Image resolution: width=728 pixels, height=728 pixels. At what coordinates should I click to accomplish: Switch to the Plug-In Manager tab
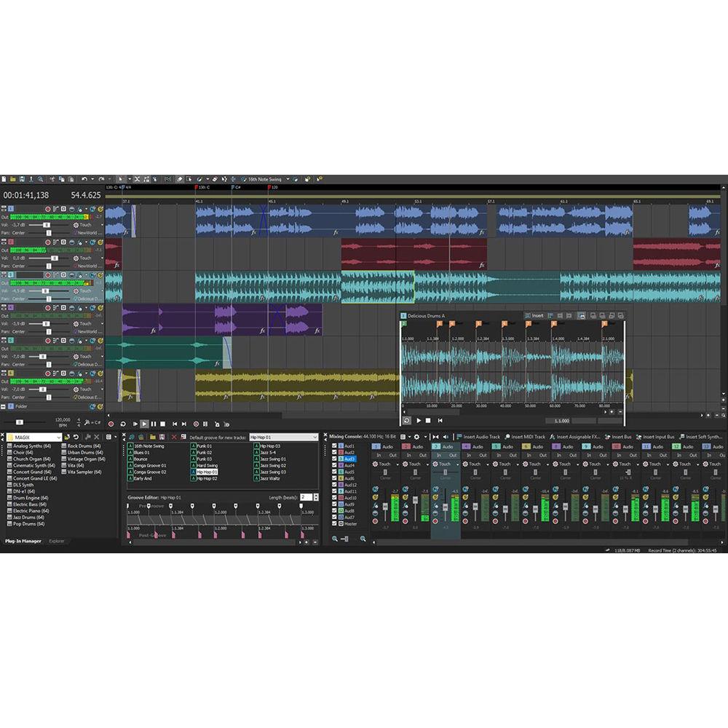[x=22, y=542]
